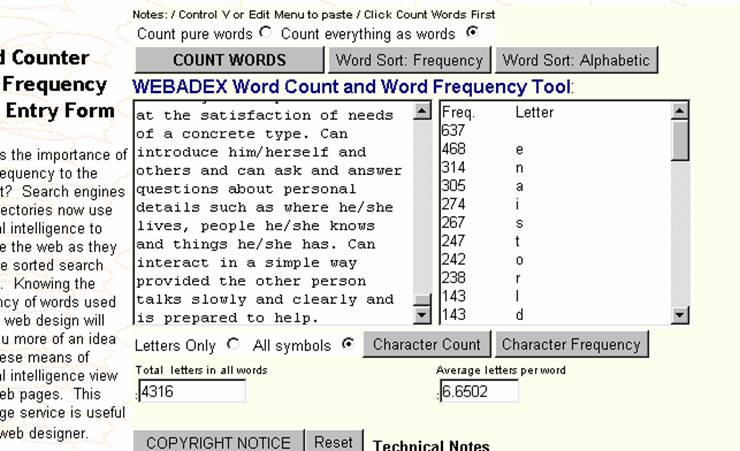This screenshot has width=740, height=451.
Task: Click the frequency row 314 for letter n
Action: pos(555,167)
